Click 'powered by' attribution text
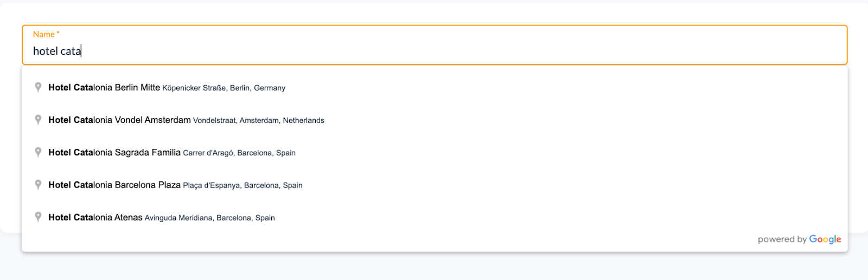Viewport: 868px width, 280px height. (x=782, y=239)
